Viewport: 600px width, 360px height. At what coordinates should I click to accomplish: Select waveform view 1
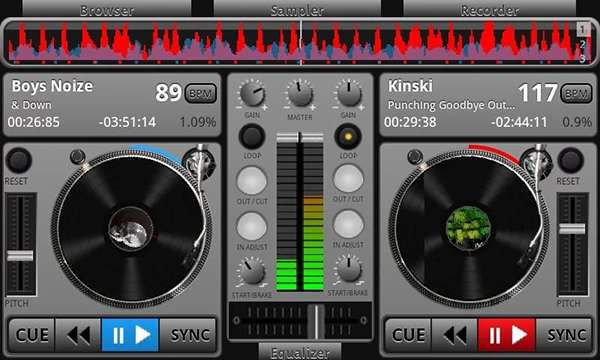(x=582, y=29)
